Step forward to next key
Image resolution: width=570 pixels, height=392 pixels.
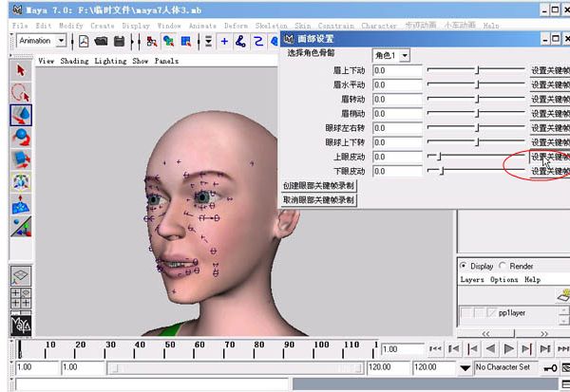coord(526,348)
